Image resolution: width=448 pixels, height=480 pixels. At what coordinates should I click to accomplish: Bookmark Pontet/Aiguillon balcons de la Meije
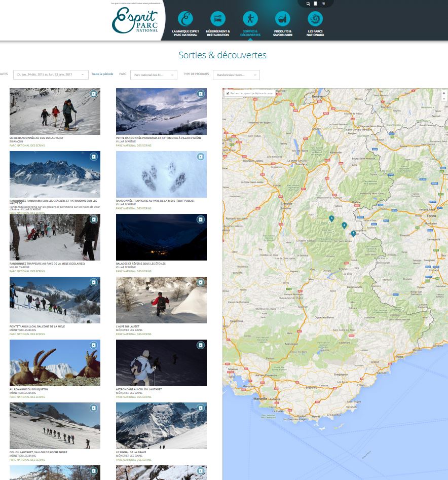(94, 282)
